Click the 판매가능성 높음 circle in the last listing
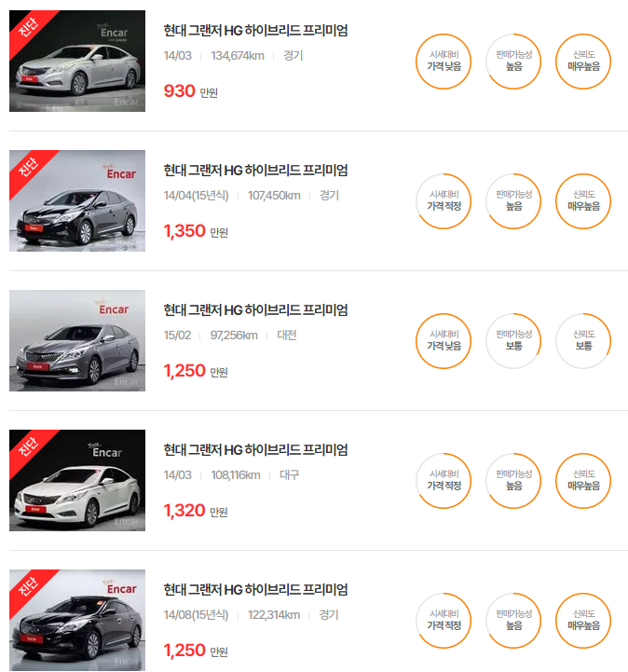The image size is (628, 672). (513, 620)
